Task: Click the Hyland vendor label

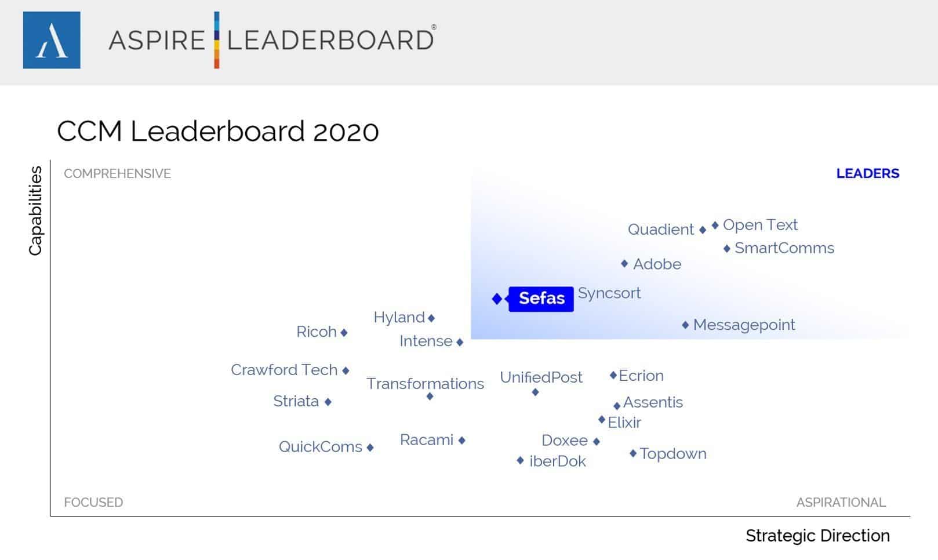Action: tap(399, 318)
